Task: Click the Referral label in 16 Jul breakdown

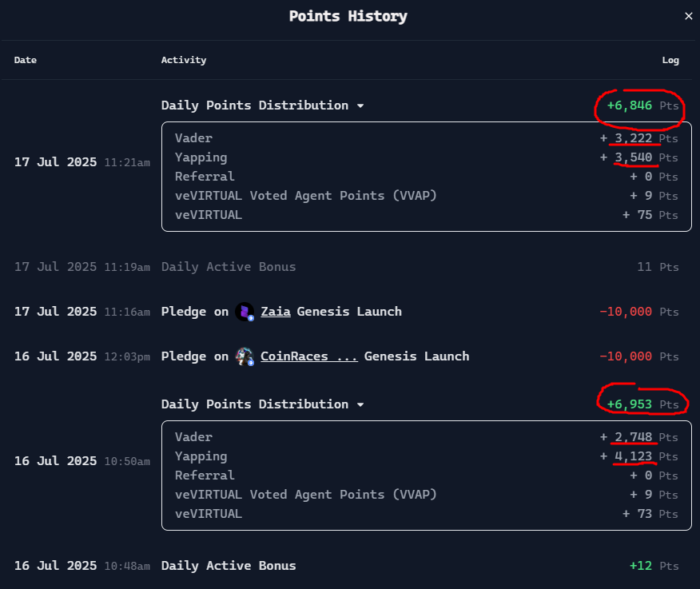Action: [x=205, y=476]
